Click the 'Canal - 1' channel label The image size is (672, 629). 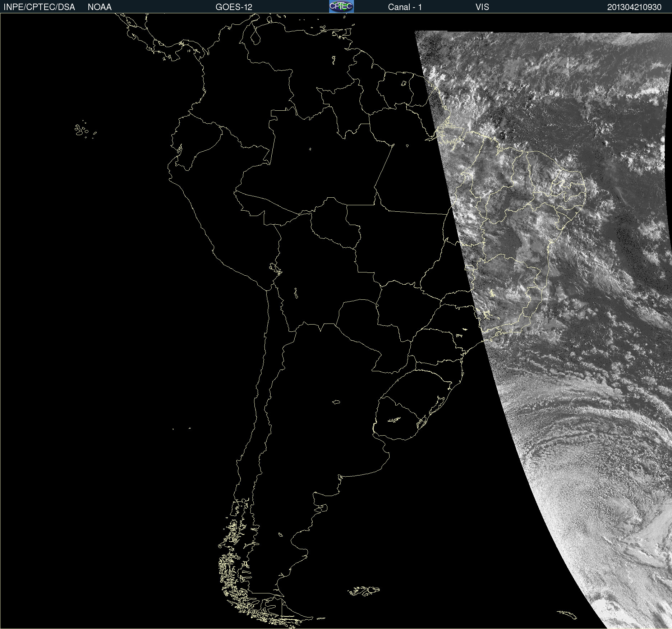405,7
